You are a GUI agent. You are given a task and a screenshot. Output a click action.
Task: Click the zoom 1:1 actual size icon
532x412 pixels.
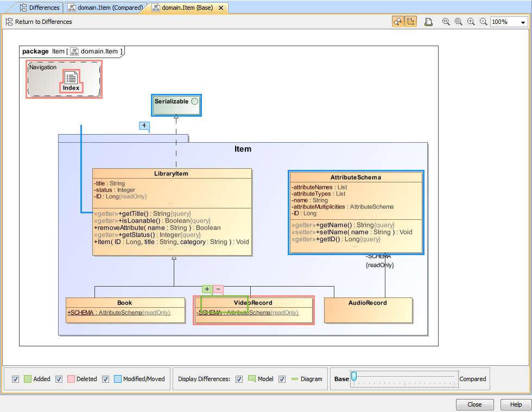click(446, 21)
